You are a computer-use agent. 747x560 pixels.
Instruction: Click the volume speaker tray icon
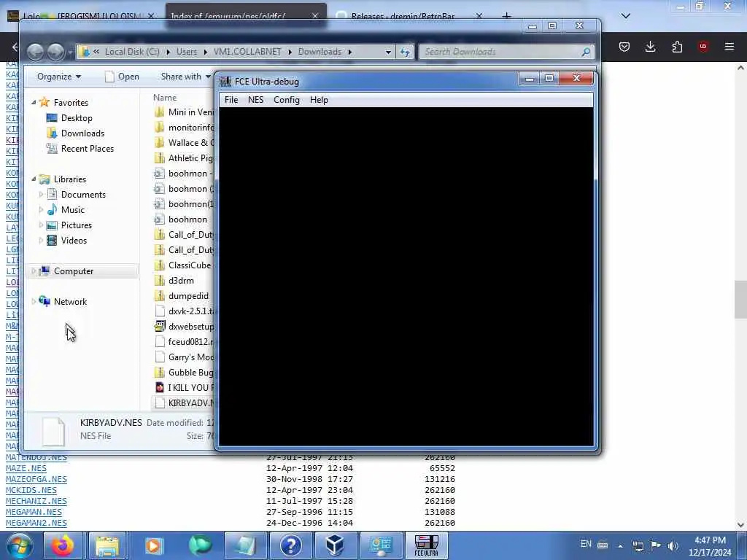coord(673,545)
